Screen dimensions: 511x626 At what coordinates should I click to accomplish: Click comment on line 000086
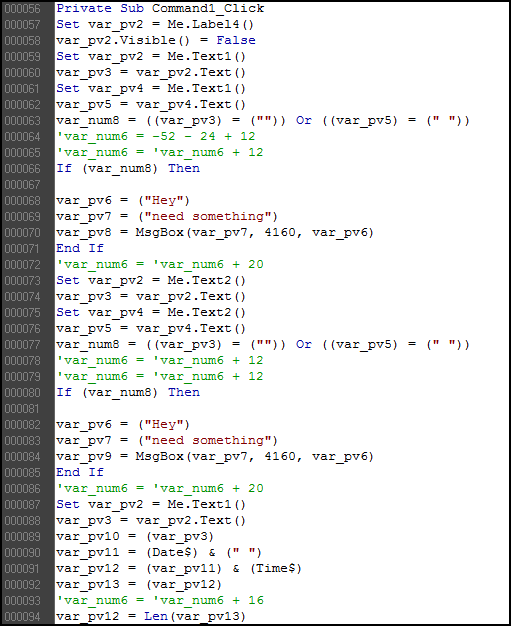160,489
